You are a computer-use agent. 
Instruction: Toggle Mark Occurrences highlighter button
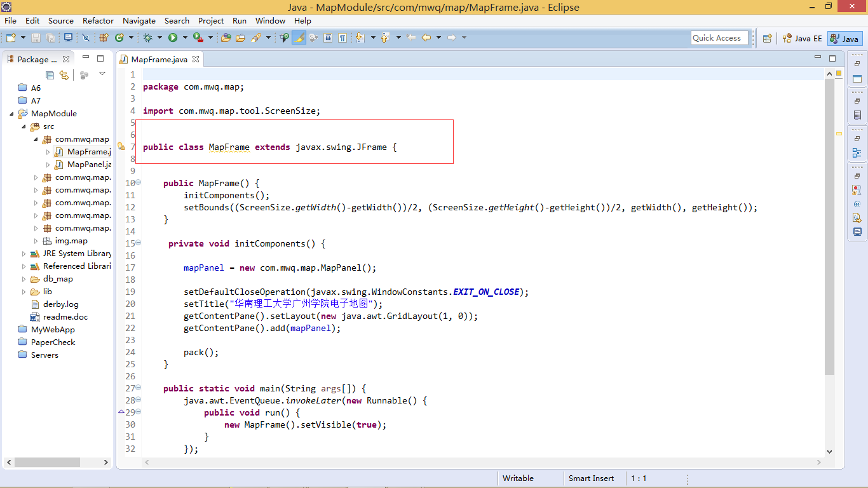[299, 38]
